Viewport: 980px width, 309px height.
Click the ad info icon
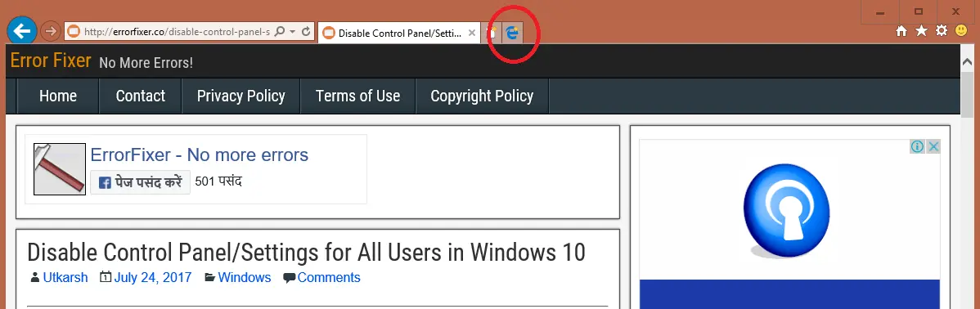(x=917, y=146)
